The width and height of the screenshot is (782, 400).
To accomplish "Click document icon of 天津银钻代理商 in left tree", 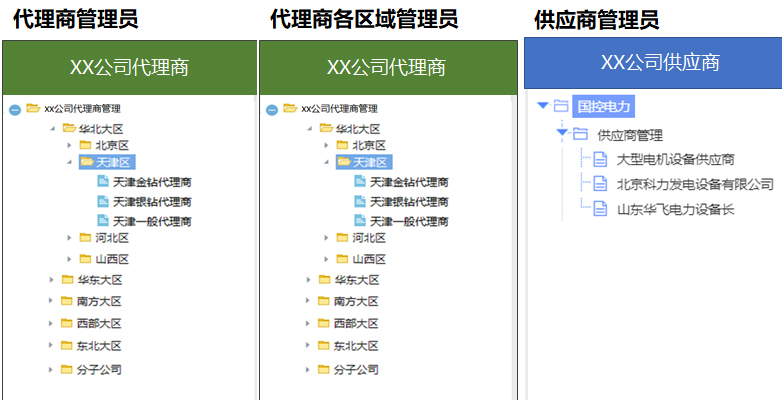I will (x=103, y=201).
